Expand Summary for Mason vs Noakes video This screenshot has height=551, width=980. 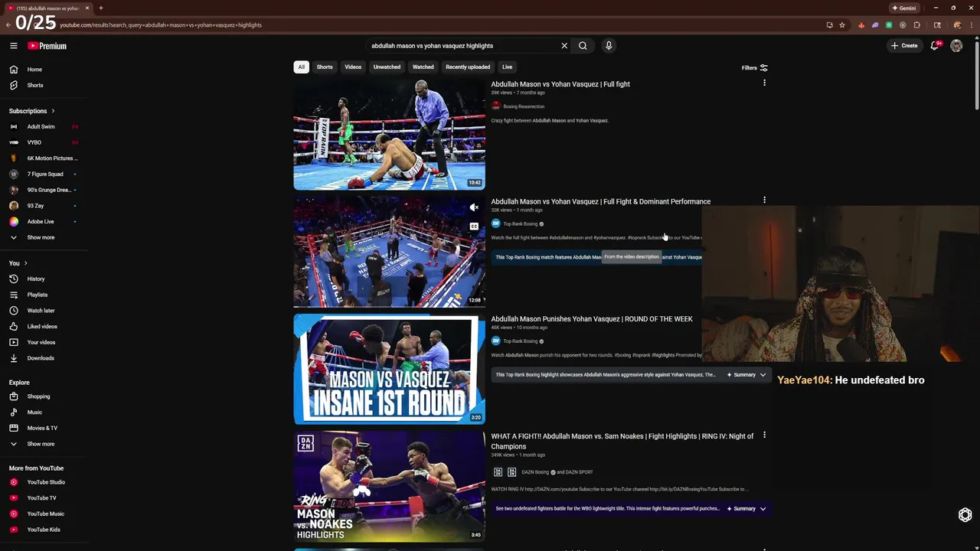click(x=746, y=508)
